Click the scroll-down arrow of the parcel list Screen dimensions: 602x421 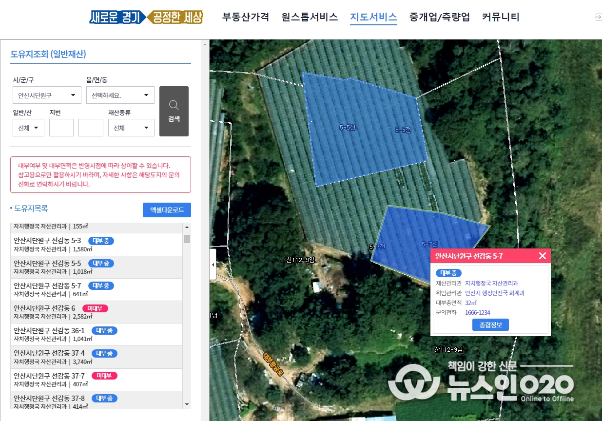(x=187, y=404)
